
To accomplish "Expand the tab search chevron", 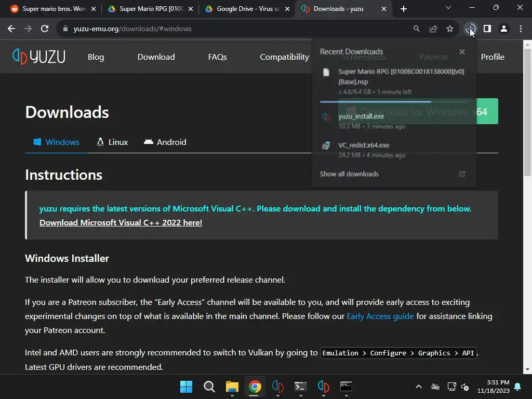I will [448, 7].
